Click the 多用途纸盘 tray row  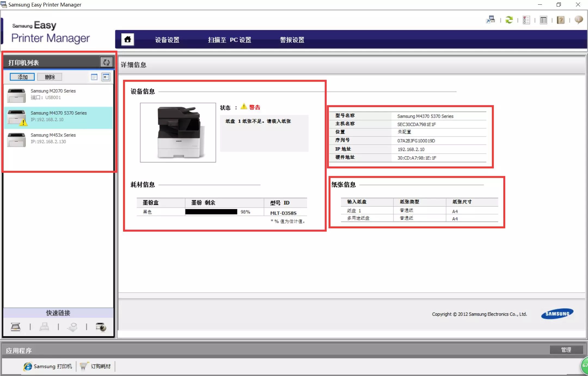tap(419, 218)
